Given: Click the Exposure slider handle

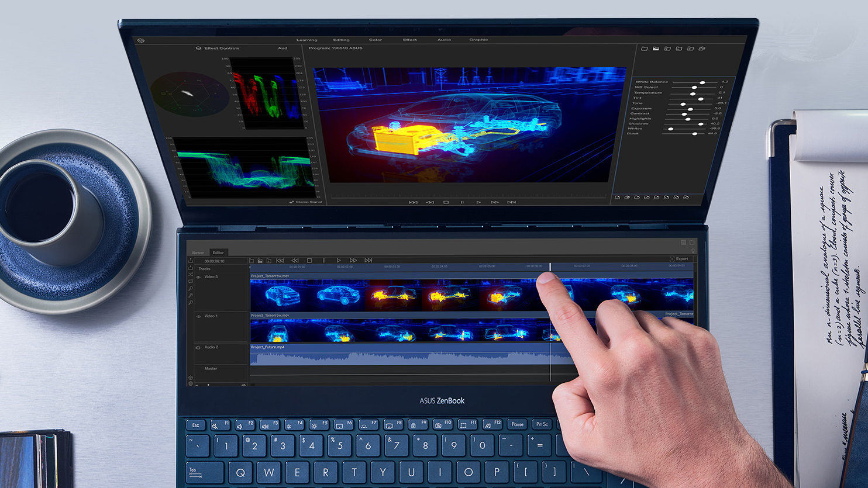Looking at the screenshot, I should pos(691,109).
